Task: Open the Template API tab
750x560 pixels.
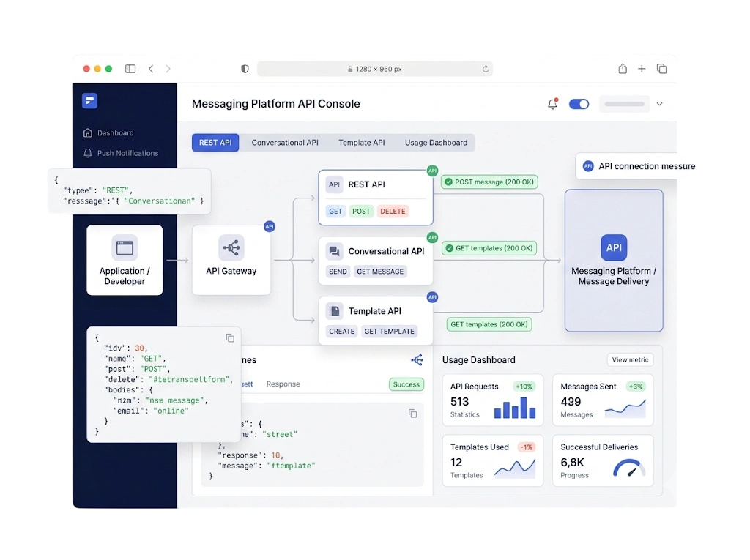Action: pyautogui.click(x=362, y=143)
